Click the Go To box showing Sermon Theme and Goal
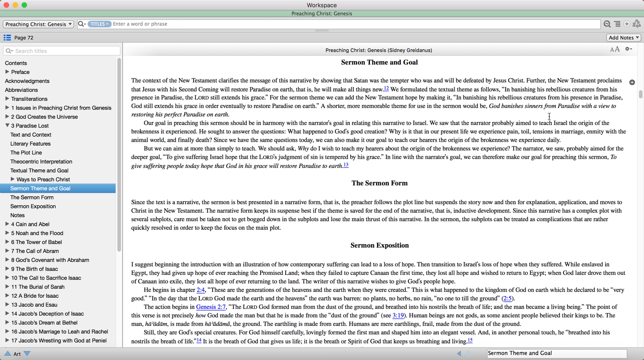The height and width of the screenshot is (360, 644). pyautogui.click(x=557, y=353)
